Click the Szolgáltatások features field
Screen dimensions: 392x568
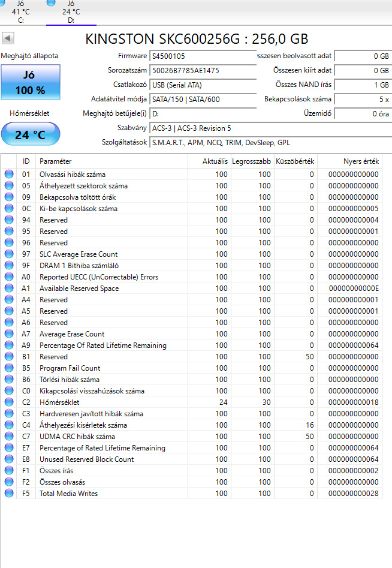pyautogui.click(x=271, y=143)
